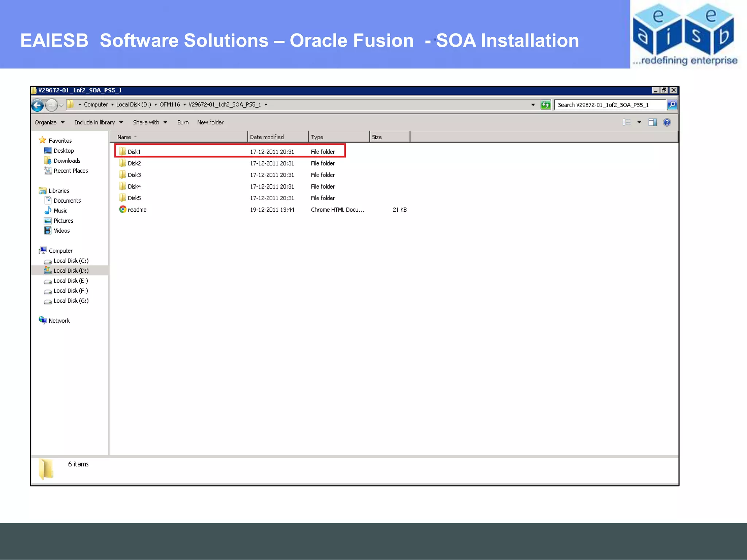Click the Change your view icon
Screen dimensions: 747x560
[627, 122]
